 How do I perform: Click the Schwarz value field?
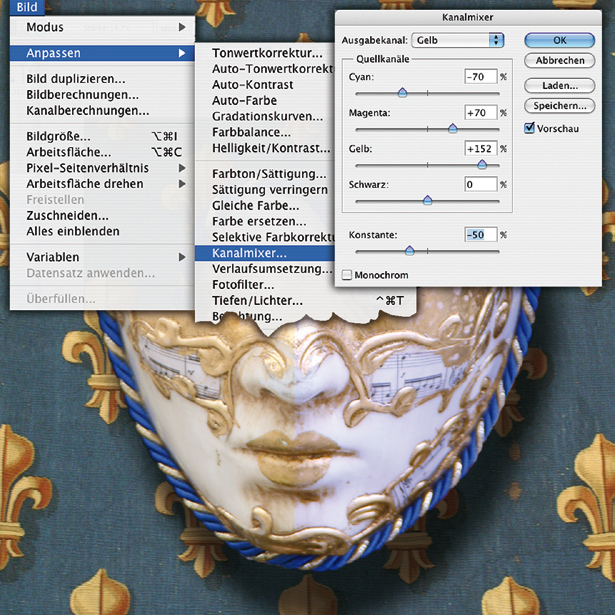click(480, 184)
